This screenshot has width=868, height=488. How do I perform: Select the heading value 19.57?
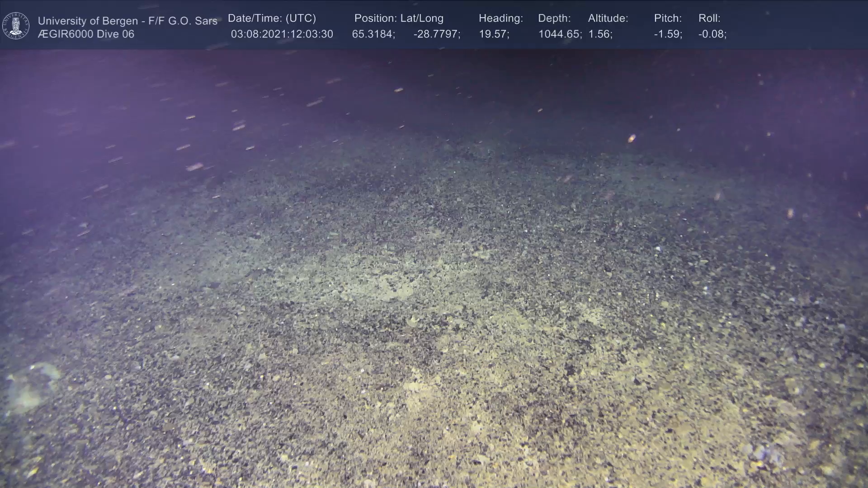(494, 34)
